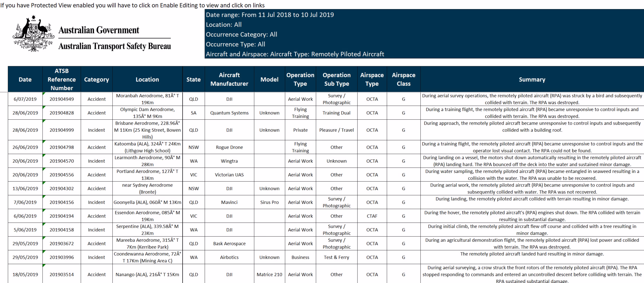Select the Private operation type cell

300,130
